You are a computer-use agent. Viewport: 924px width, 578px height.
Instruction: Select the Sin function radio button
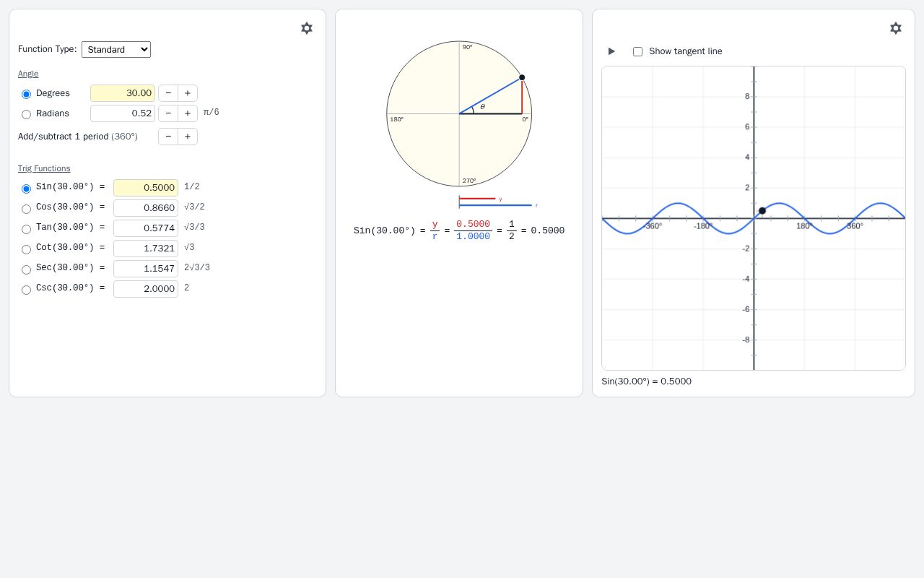coord(27,189)
